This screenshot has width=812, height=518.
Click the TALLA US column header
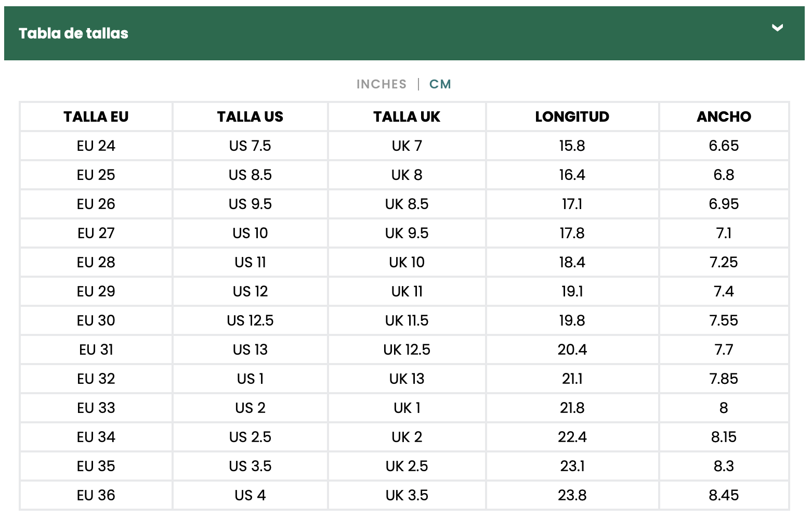coord(250,116)
